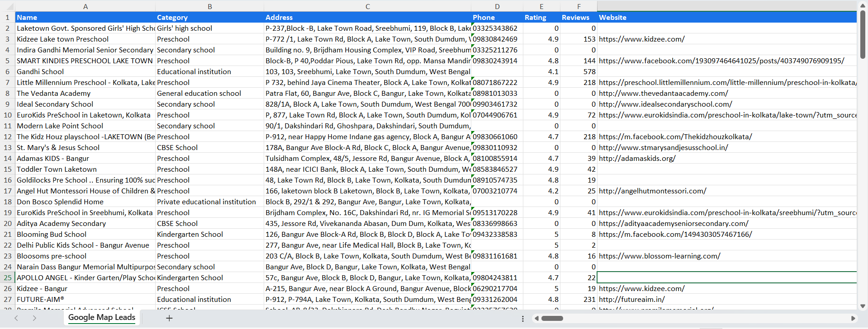
Task: Open the Google Map Leads sheet tab
Action: tap(102, 317)
